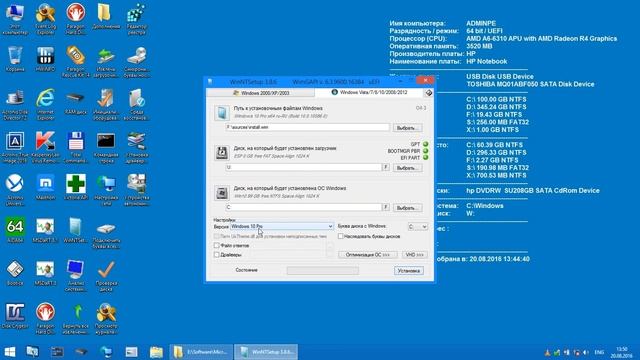Open Настройка сети desktop icon
This screenshot has height=360, width=640.
[x=106, y=190]
